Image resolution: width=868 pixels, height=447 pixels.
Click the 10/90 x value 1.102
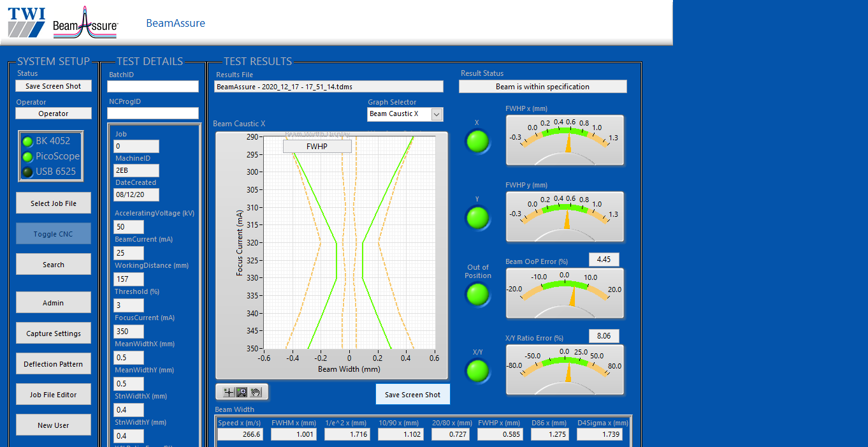click(401, 434)
